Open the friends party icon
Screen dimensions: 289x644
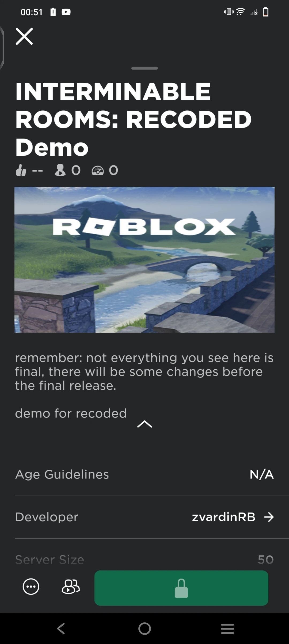point(71,586)
